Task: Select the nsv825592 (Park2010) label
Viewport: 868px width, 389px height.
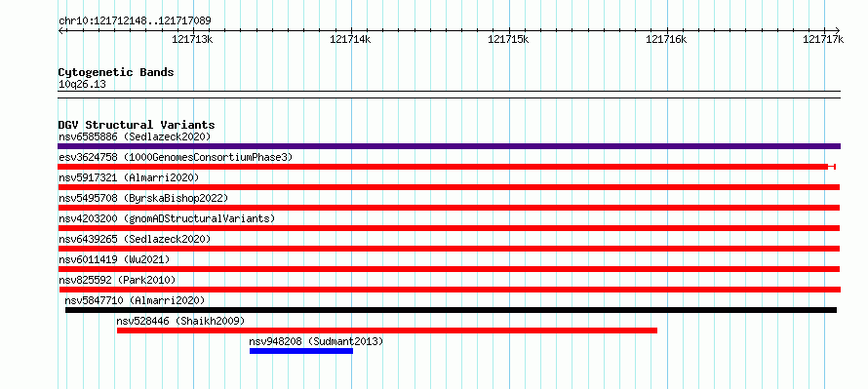Action: click(x=117, y=280)
